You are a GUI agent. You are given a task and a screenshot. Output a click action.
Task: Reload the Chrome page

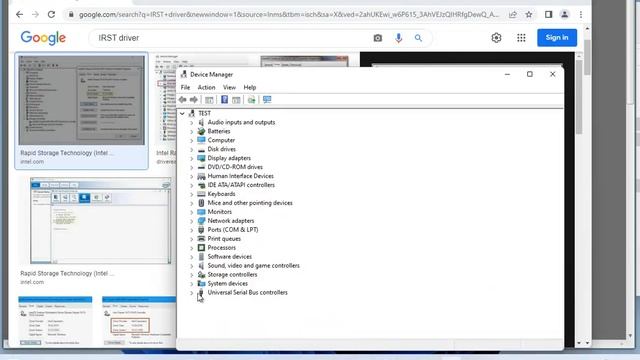tap(51, 14)
